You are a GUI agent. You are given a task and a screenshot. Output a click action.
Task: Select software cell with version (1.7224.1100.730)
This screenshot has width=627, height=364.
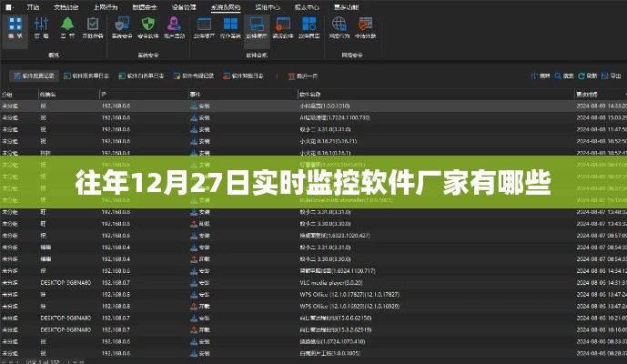pos(335,117)
